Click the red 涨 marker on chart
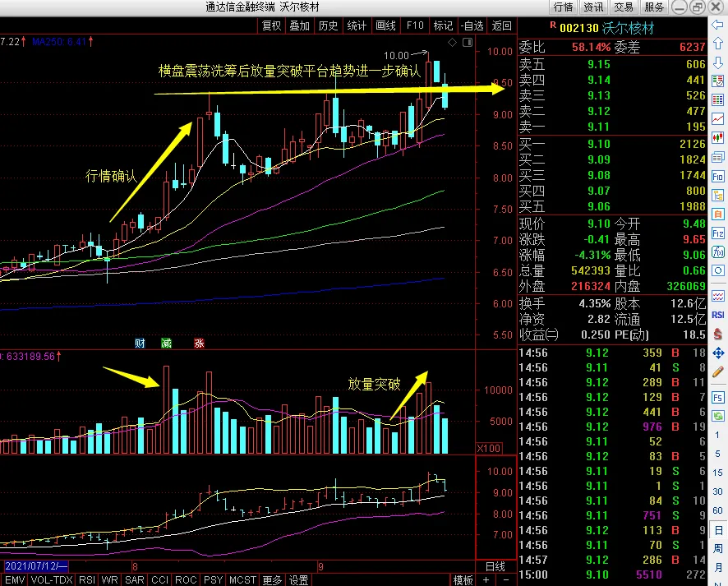Image resolution: width=728 pixels, height=586 pixels. click(x=199, y=344)
